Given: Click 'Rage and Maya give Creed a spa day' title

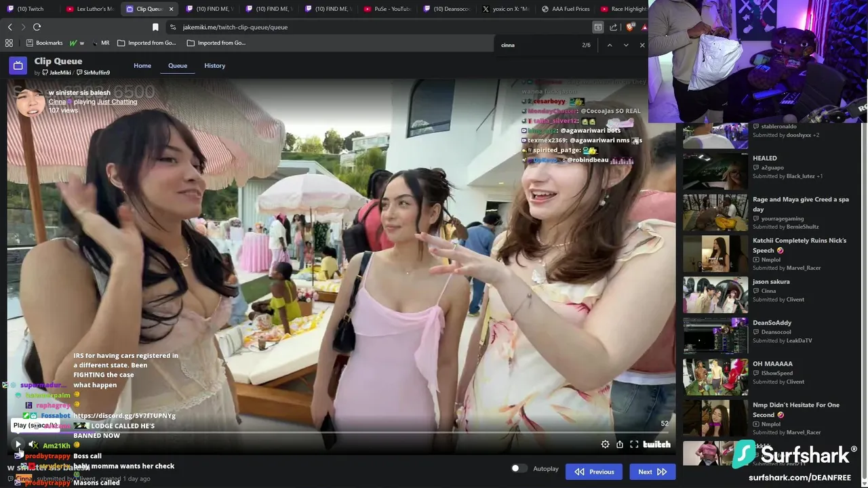Looking at the screenshot, I should pyautogui.click(x=801, y=204).
